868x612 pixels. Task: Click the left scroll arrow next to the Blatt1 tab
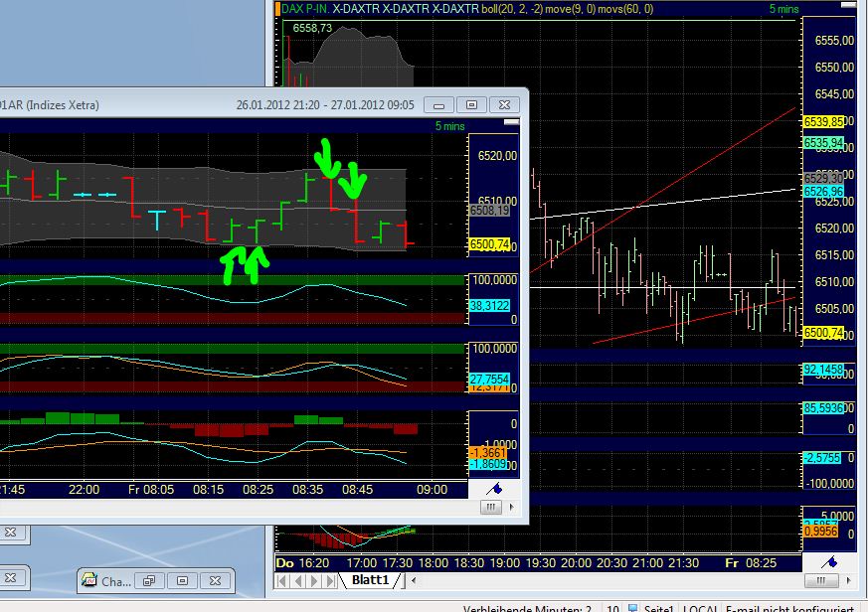[413, 580]
